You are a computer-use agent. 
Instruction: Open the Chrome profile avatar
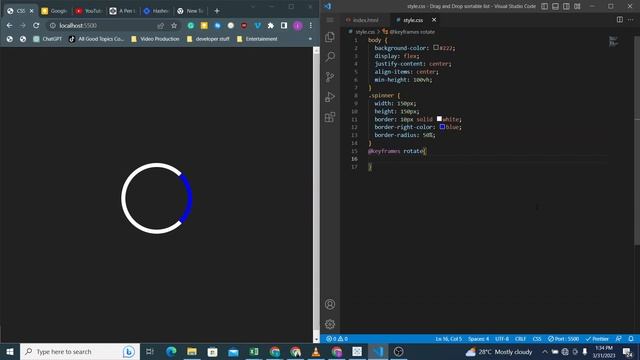[x=298, y=25]
